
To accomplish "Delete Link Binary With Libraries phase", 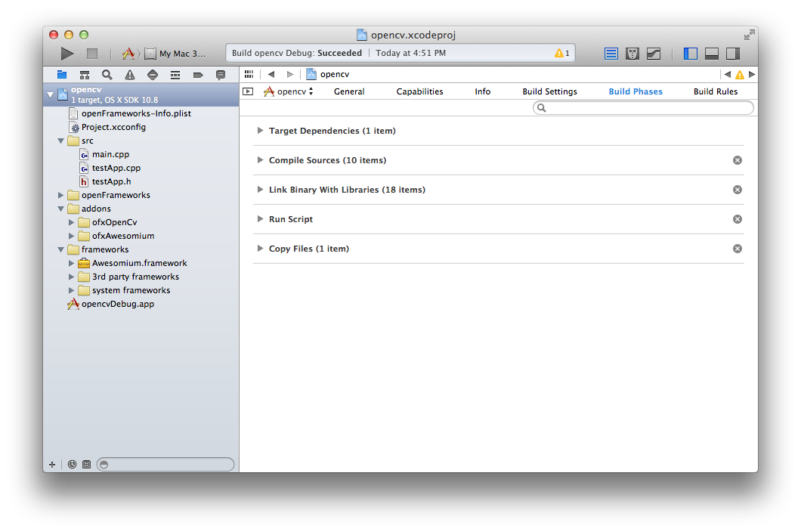I will [x=737, y=190].
